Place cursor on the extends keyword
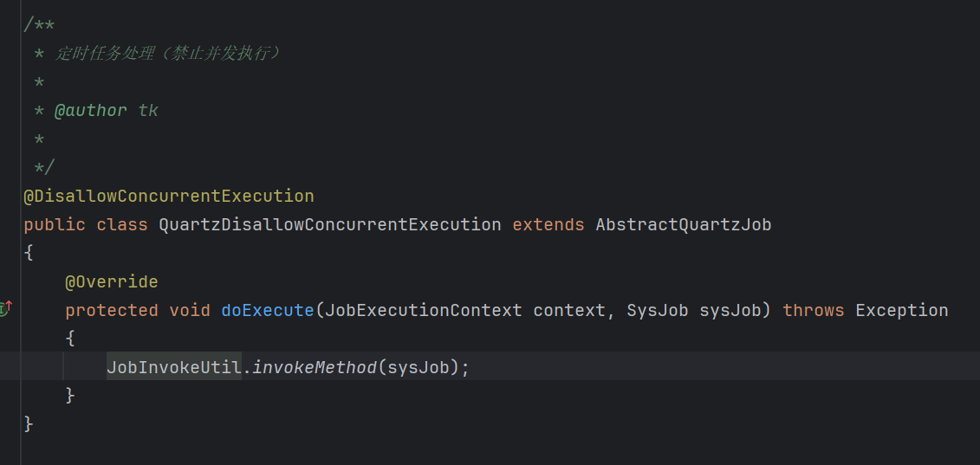 point(548,225)
